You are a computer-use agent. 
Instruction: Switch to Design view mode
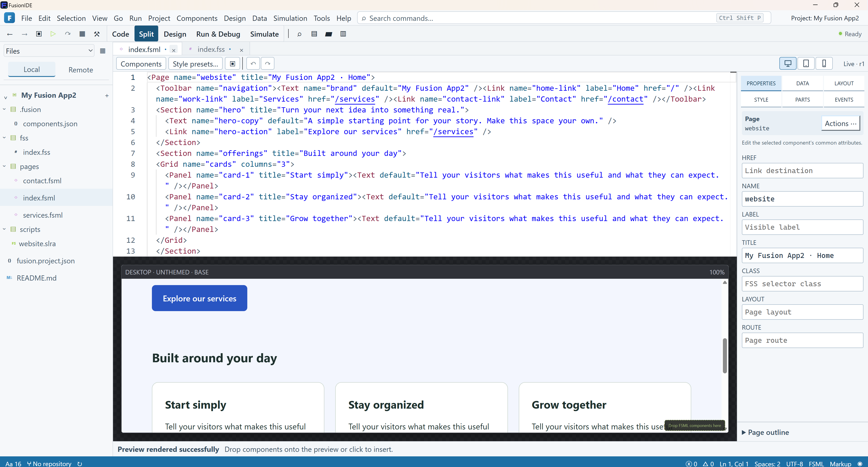175,34
